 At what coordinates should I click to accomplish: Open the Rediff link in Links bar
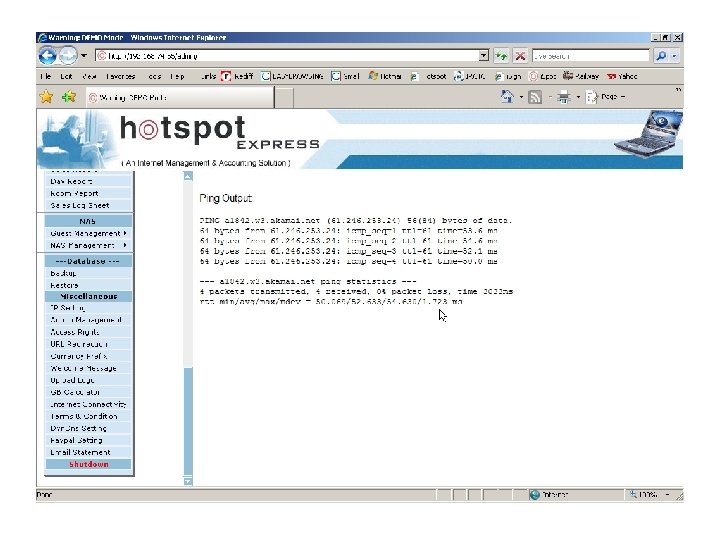pyautogui.click(x=237, y=76)
